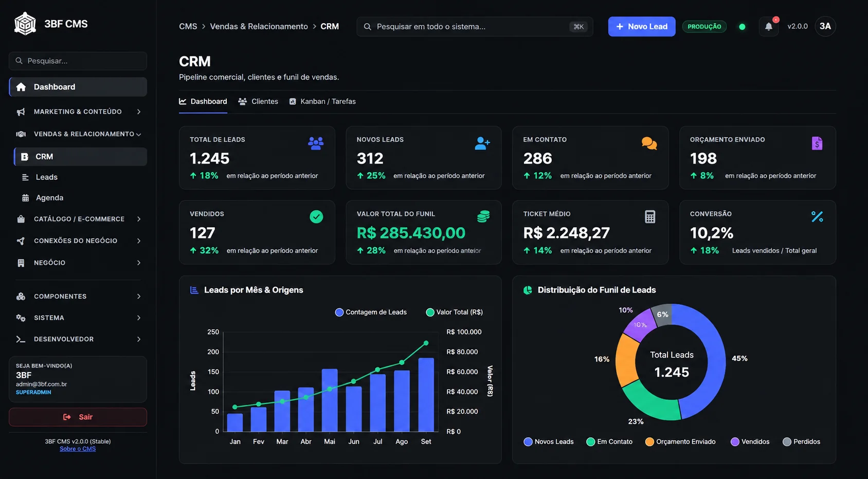Open the Sobre o CMS link
The height and width of the screenshot is (479, 868).
pyautogui.click(x=78, y=449)
